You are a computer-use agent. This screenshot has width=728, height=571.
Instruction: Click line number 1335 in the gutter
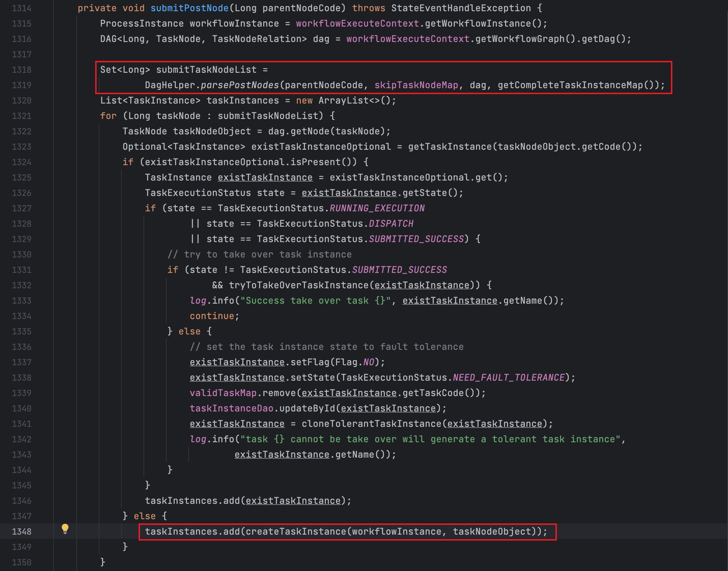pyautogui.click(x=22, y=331)
